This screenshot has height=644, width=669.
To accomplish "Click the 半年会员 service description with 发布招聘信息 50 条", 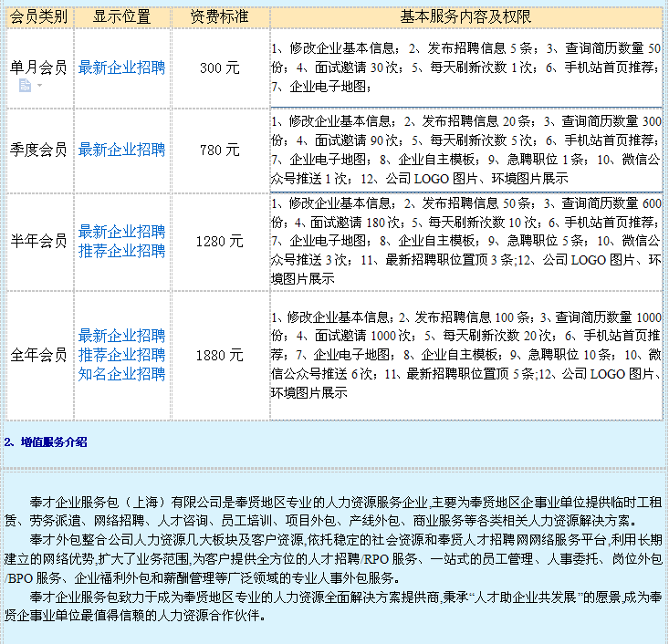I will [x=465, y=242].
